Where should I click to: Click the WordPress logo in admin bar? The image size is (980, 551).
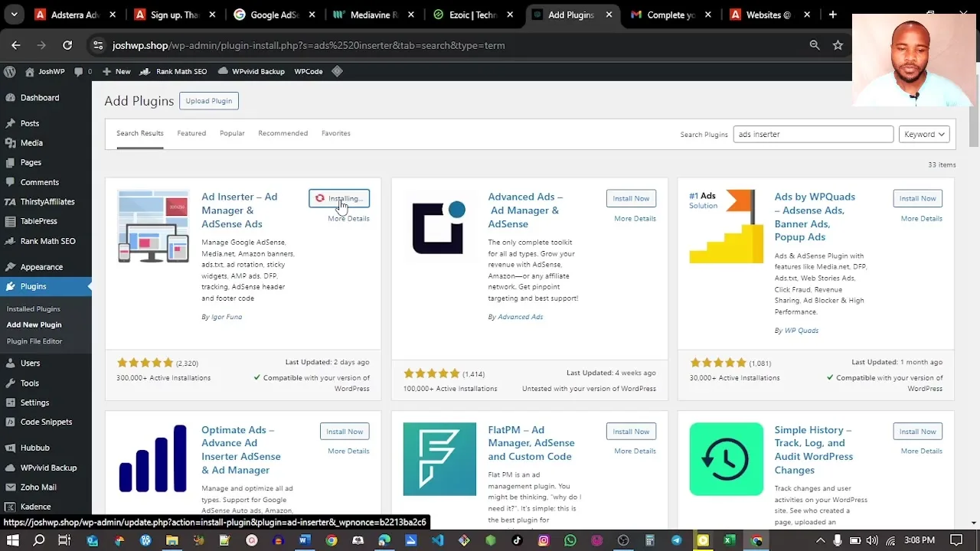click(10, 71)
